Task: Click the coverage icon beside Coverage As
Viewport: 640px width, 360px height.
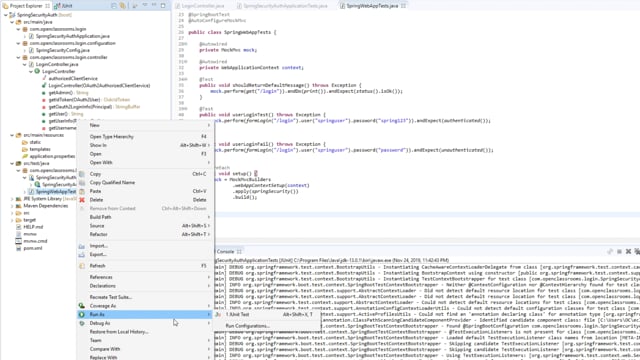Action: pos(82,306)
